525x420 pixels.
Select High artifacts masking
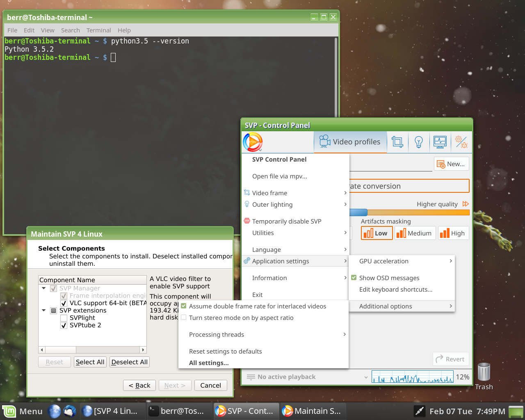pos(453,233)
